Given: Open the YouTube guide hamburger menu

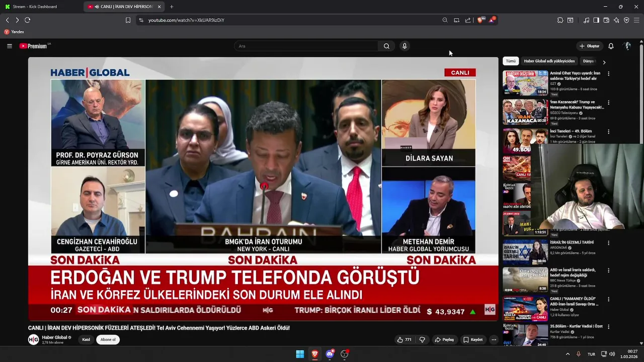Looking at the screenshot, I should click(x=10, y=46).
